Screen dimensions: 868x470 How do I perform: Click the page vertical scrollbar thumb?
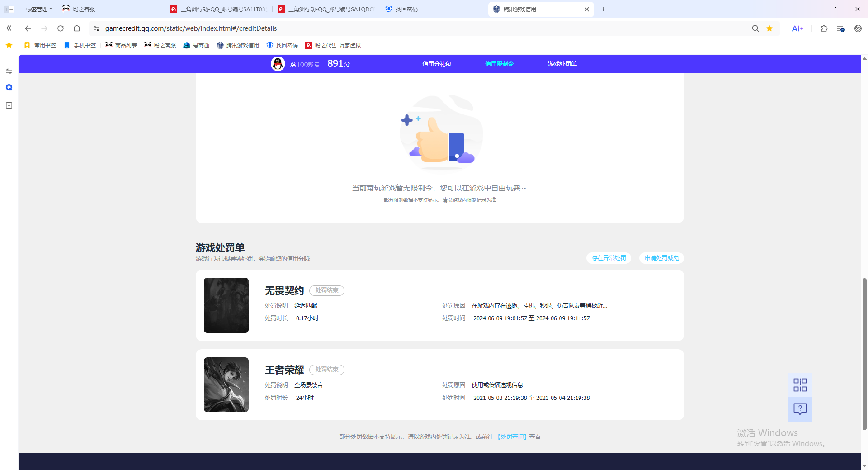(x=864, y=354)
